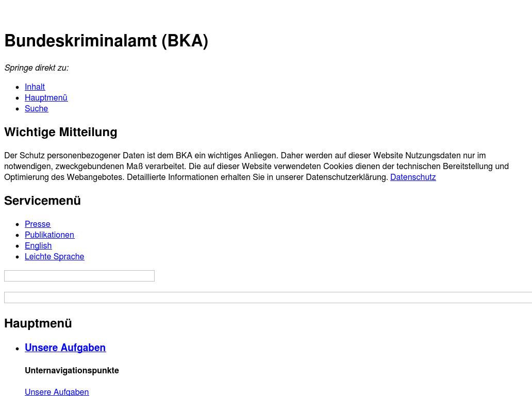Click Unsere Aufgaben link under Unternavigationspunkte
This screenshot has width=532, height=396.
point(57,392)
